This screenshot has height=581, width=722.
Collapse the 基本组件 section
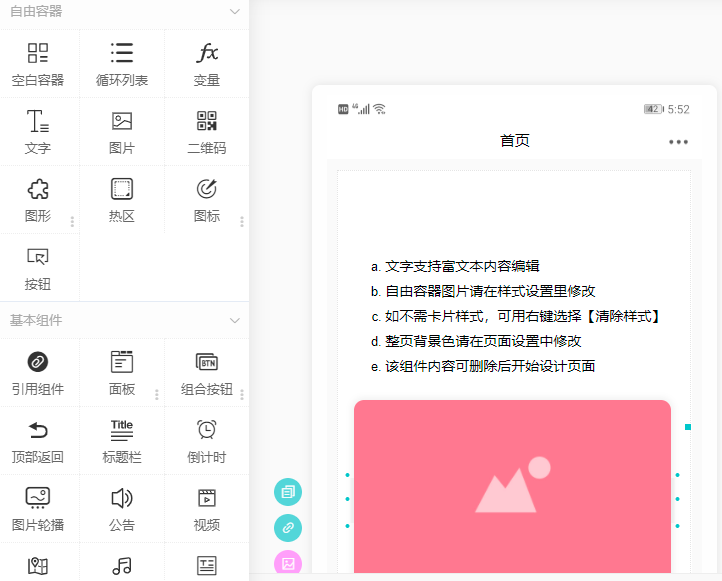coord(234,321)
